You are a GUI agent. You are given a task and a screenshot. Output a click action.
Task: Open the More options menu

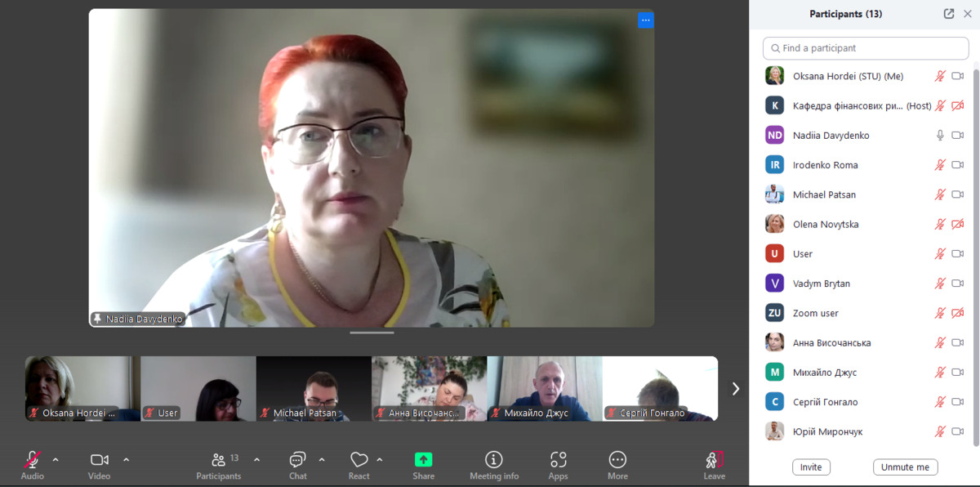(617, 459)
